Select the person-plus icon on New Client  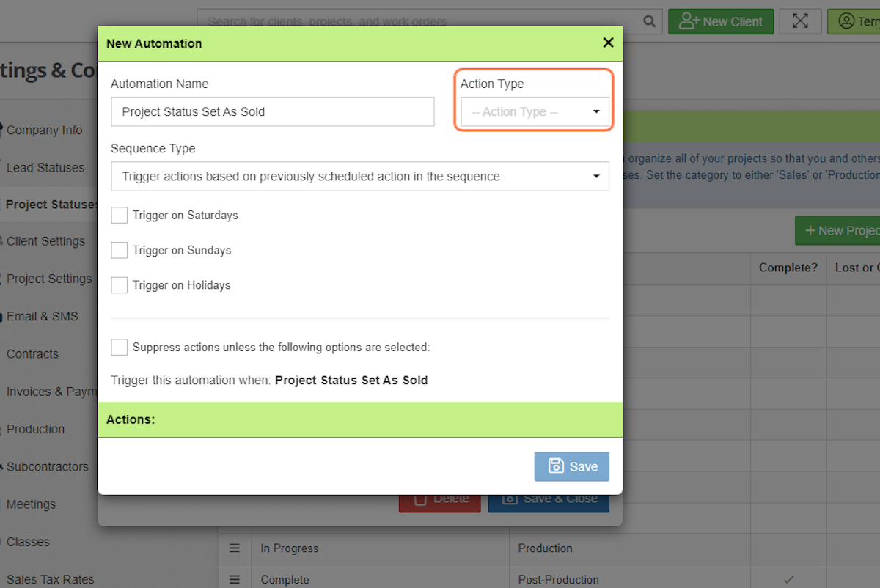(x=688, y=21)
